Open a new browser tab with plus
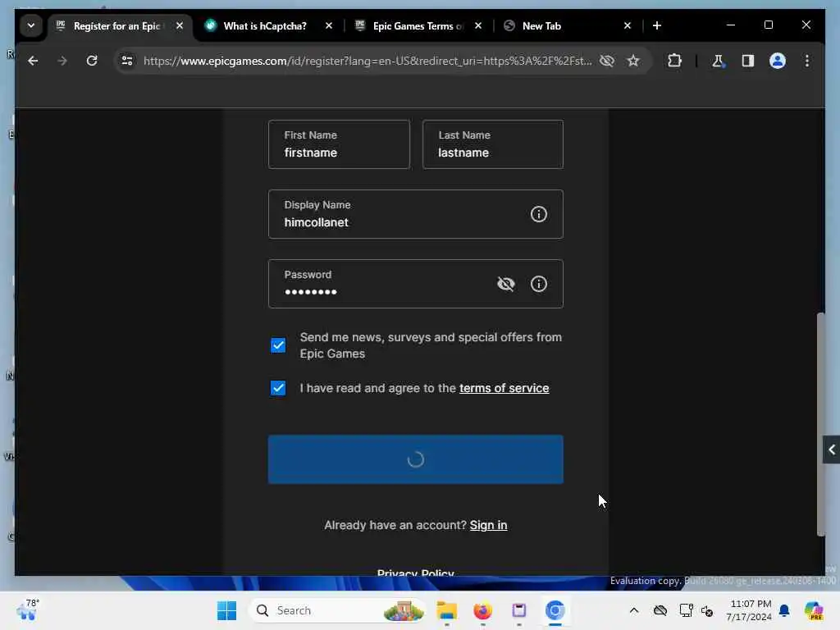 [x=657, y=25]
